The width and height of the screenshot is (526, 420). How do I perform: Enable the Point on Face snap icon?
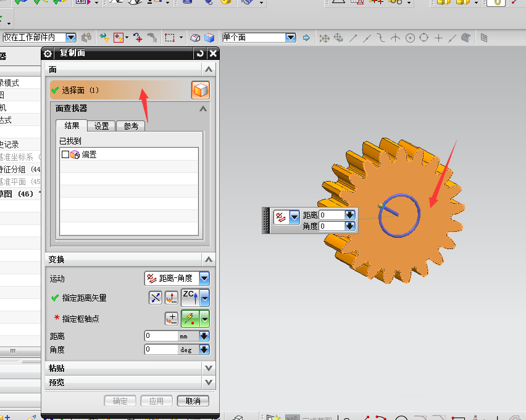pyautogui.click(x=466, y=38)
